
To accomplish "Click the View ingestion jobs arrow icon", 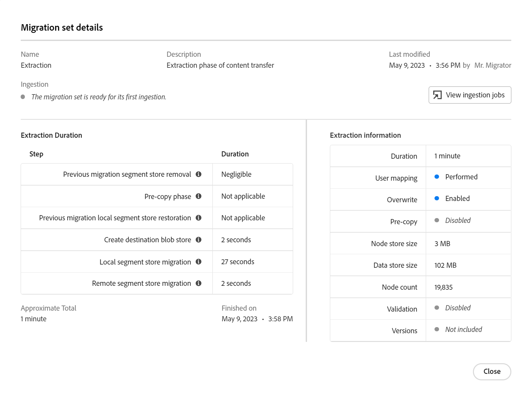I will point(437,95).
